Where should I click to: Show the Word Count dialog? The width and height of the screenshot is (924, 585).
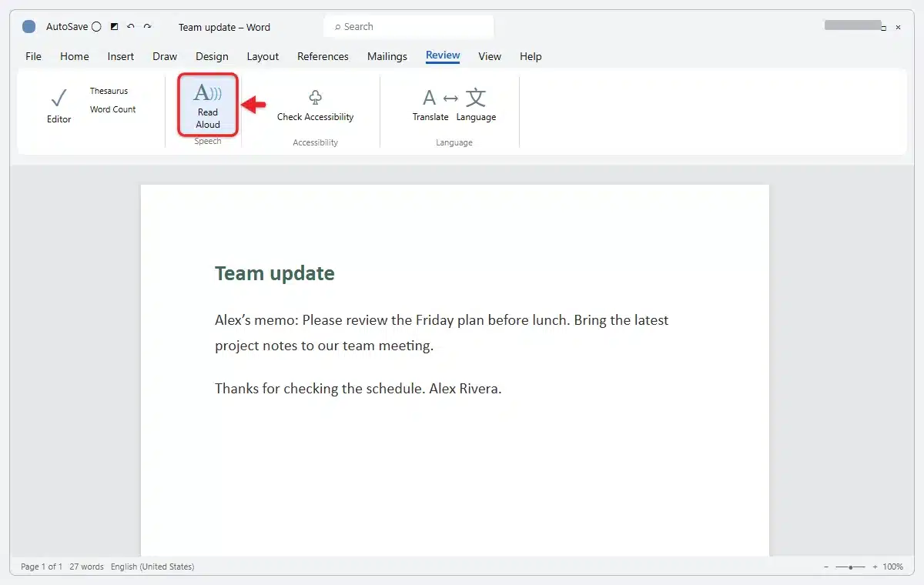pyautogui.click(x=112, y=109)
